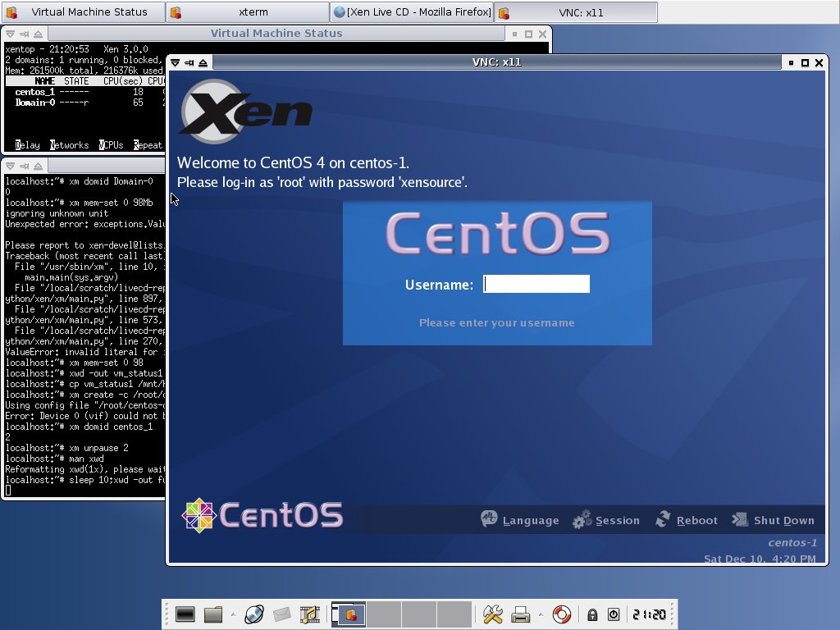This screenshot has height=630, width=840.
Task: Expand the arrow beside the printer icon
Action: coord(539,614)
